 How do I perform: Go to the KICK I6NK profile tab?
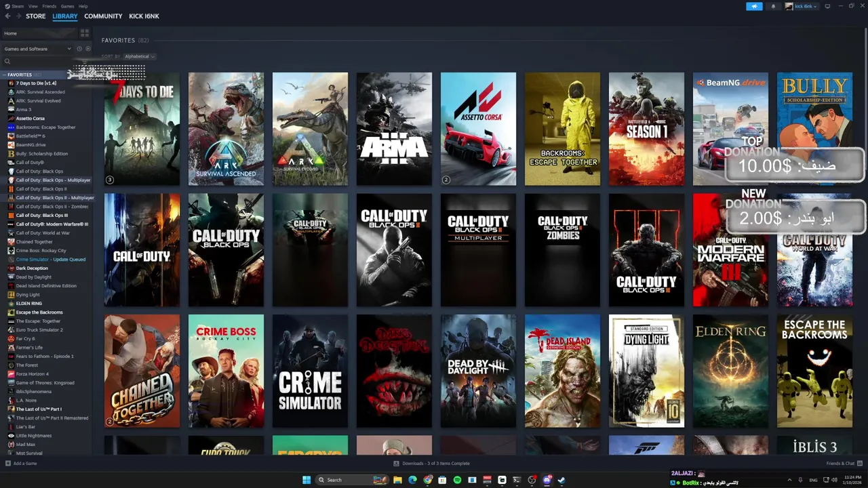(x=144, y=16)
